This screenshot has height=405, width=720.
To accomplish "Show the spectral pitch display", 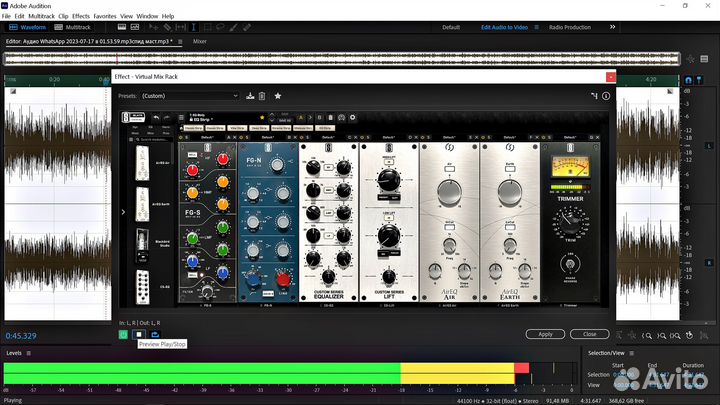I will (135, 27).
